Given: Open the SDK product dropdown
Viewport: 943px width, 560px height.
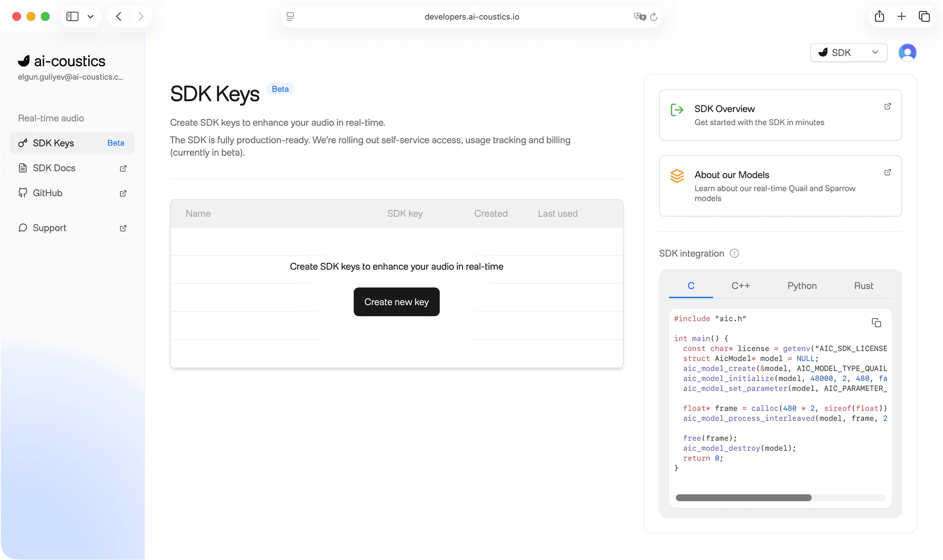Looking at the screenshot, I should click(849, 52).
